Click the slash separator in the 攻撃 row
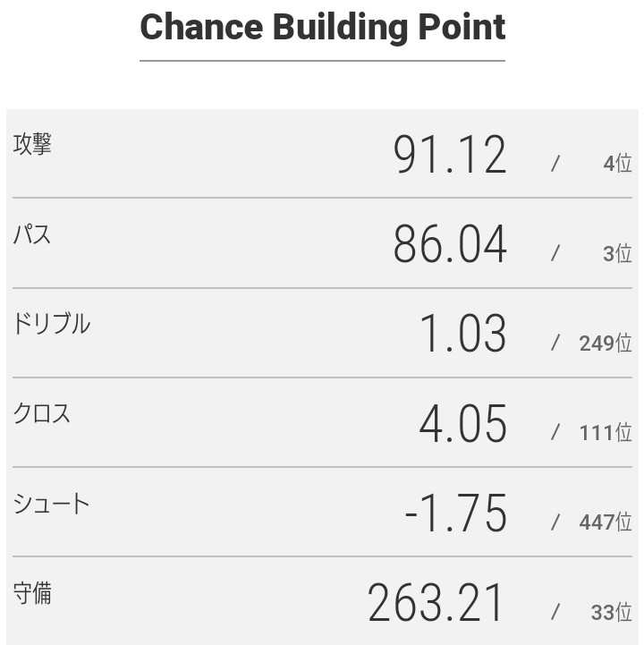Viewport: 644px width, 645px height. click(x=555, y=164)
